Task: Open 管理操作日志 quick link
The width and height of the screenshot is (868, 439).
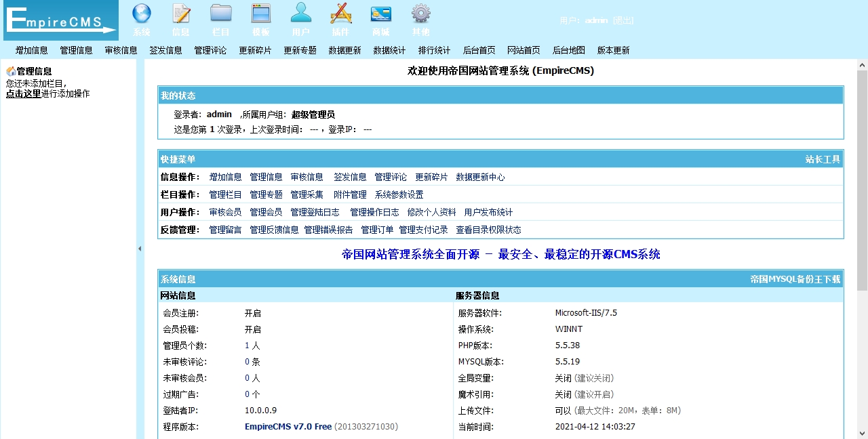Action: [x=375, y=212]
